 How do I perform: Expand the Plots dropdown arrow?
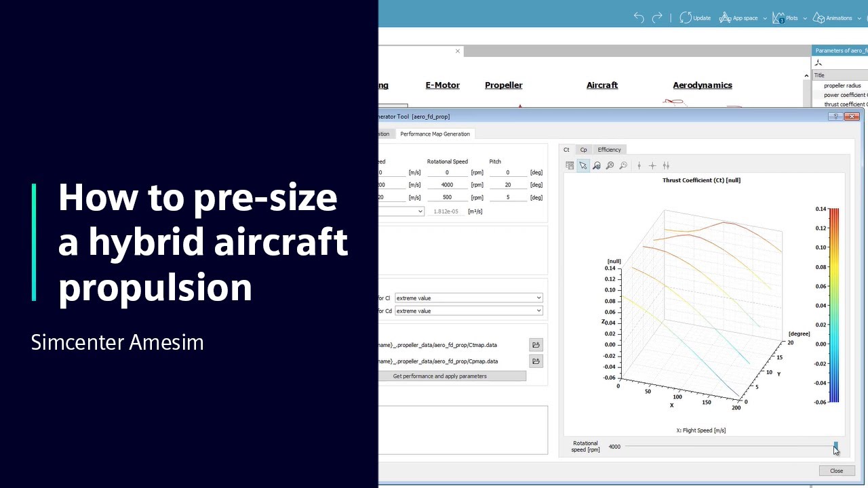(805, 18)
